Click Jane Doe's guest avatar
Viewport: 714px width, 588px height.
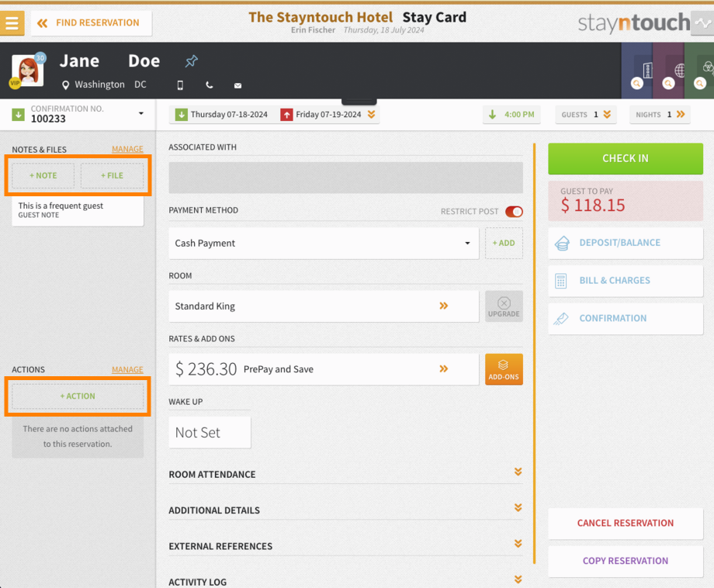tap(28, 71)
